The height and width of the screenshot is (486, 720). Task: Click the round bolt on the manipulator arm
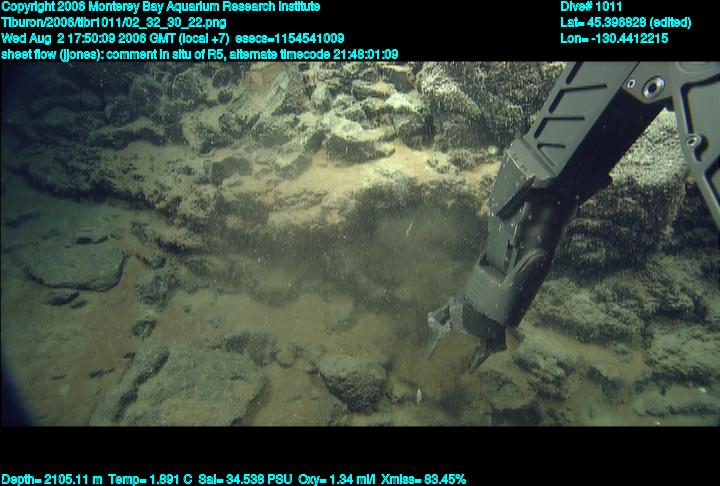(x=653, y=89)
